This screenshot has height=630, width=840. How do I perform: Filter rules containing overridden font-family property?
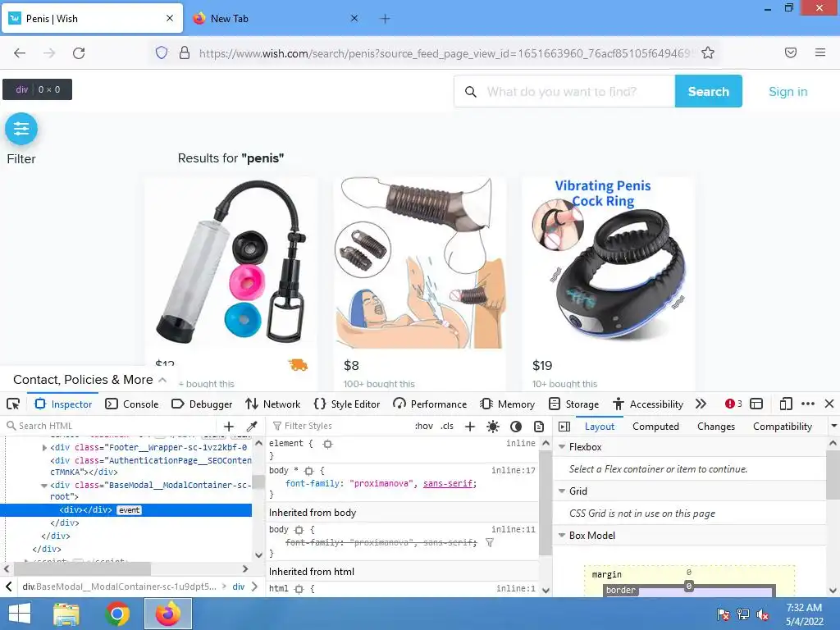click(x=489, y=543)
